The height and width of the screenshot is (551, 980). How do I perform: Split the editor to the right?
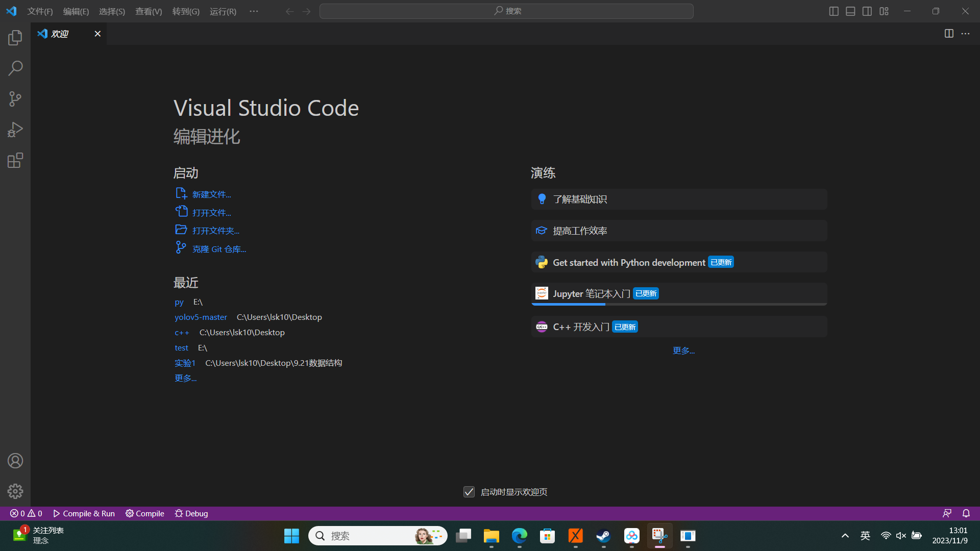coord(949,33)
